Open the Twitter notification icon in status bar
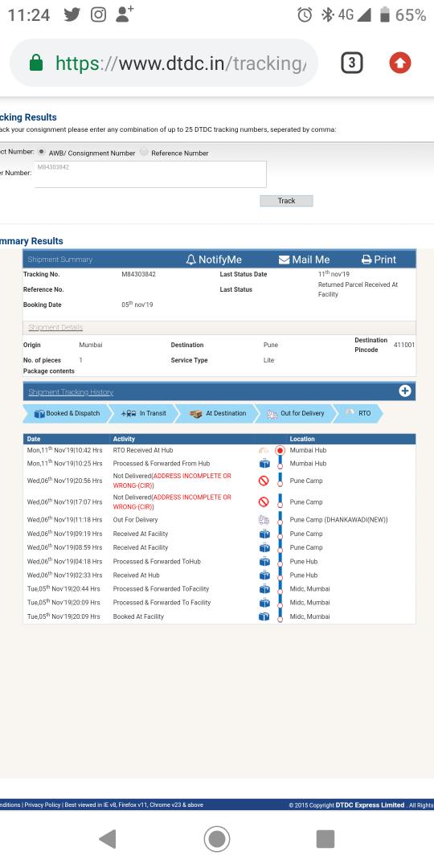This screenshot has height=868, width=434. [x=72, y=14]
